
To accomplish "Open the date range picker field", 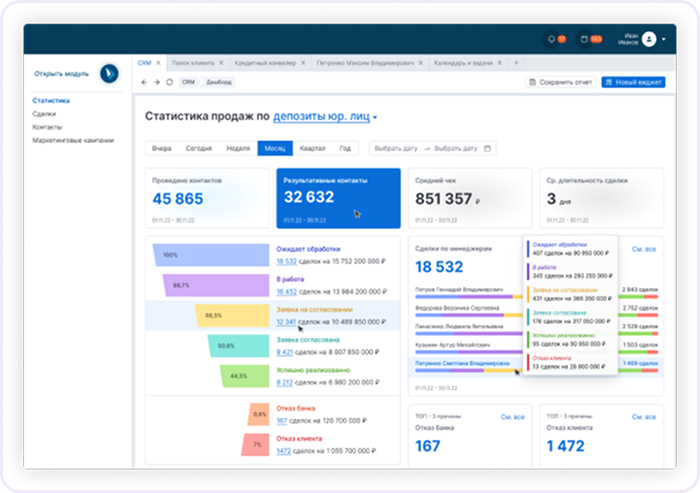I will [x=433, y=148].
